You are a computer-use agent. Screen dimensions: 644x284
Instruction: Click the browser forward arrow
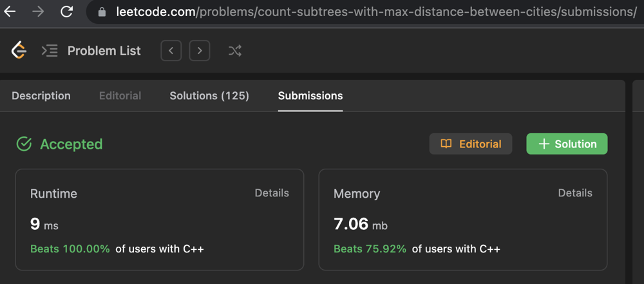[38, 12]
